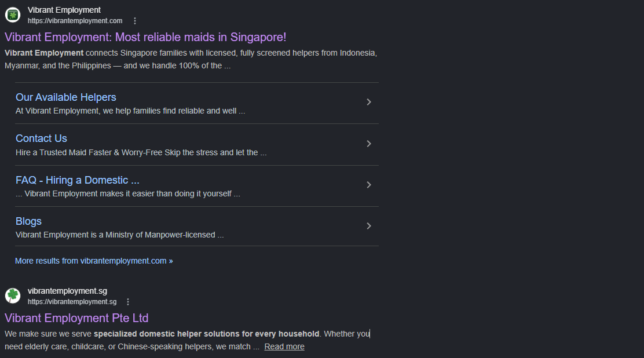
Task: Click the Vibrant Employment site name
Action: (x=64, y=10)
